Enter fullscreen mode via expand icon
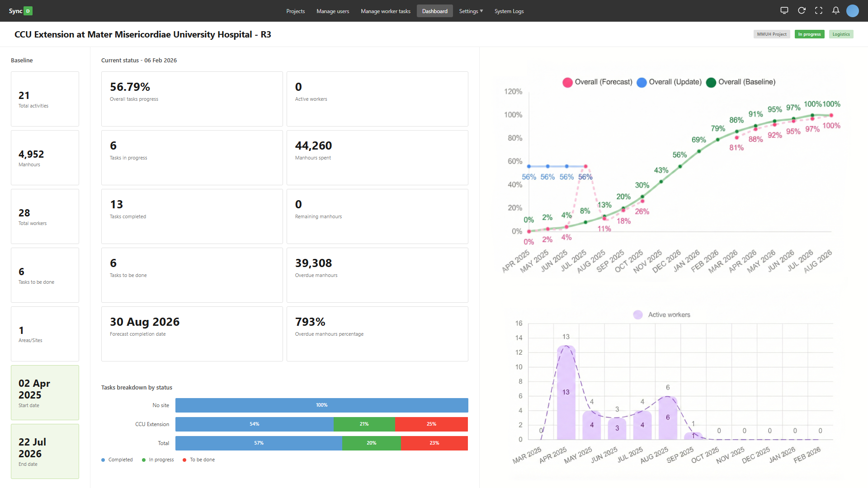The height and width of the screenshot is (488, 868). pos(819,10)
